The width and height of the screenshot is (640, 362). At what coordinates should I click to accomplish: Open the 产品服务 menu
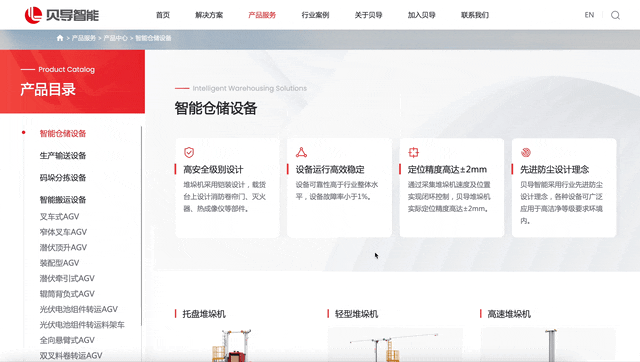tap(262, 15)
